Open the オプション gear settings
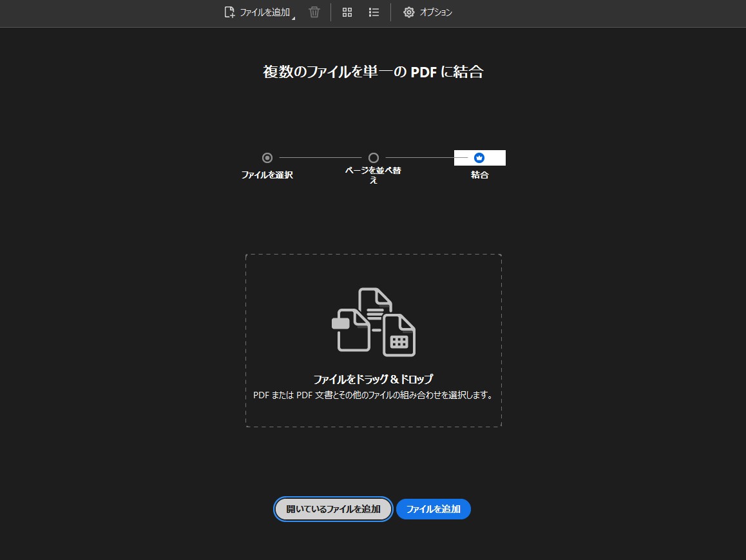746x560 pixels. point(408,12)
